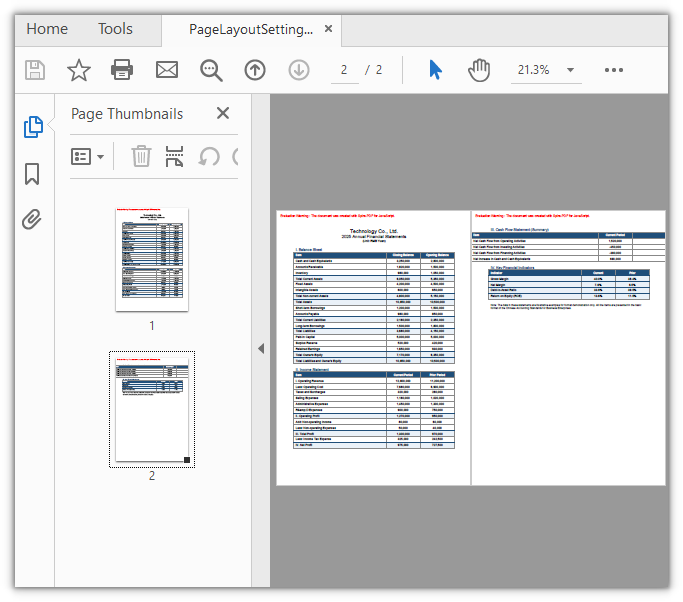Select the PageLayoutSetting document tab
This screenshot has height=602, width=683.
251,30
